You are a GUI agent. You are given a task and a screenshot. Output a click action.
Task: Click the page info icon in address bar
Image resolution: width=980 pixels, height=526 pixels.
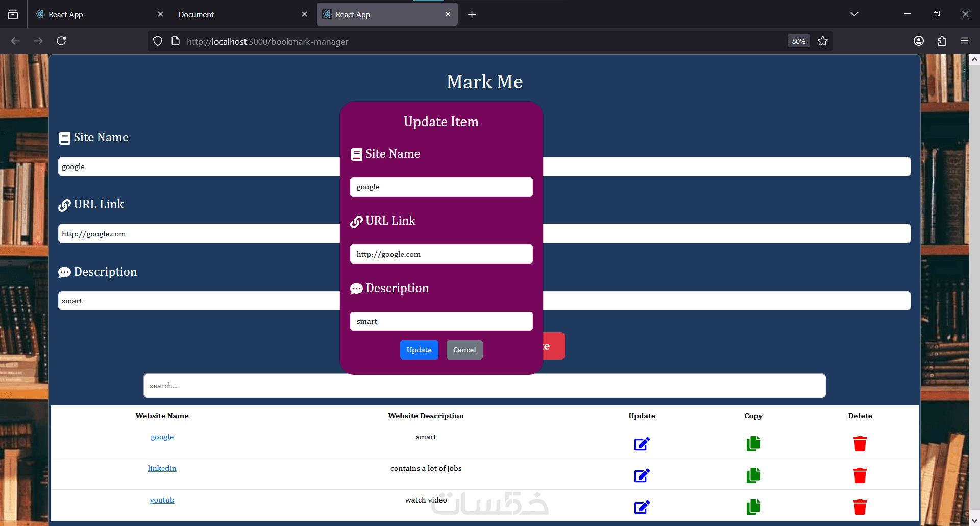(176, 41)
